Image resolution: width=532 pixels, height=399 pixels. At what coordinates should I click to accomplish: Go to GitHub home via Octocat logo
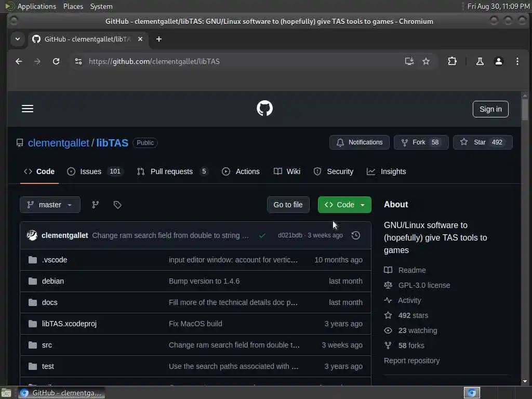point(264,108)
